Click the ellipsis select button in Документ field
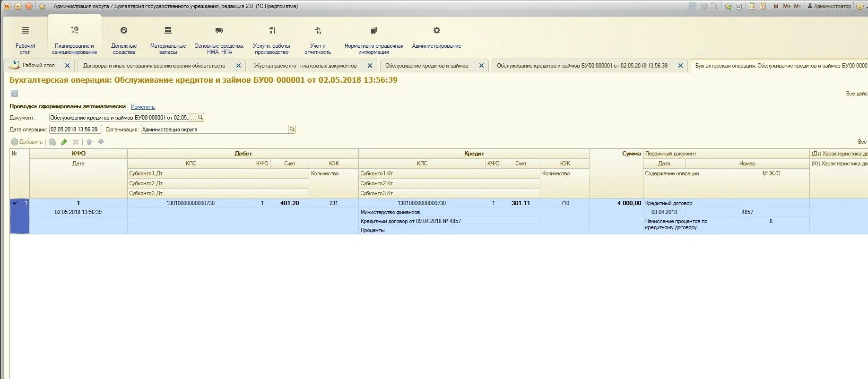Image resolution: width=868 pixels, height=379 pixels. [193, 118]
